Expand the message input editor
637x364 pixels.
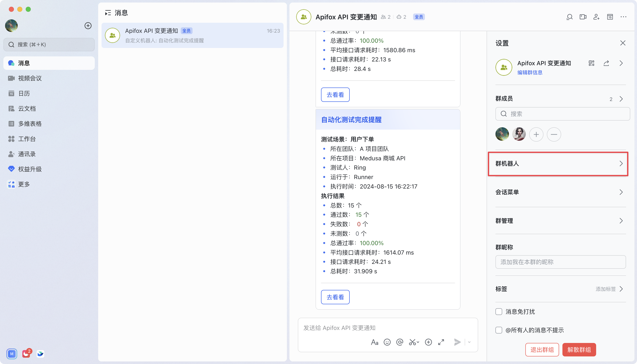coord(441,342)
